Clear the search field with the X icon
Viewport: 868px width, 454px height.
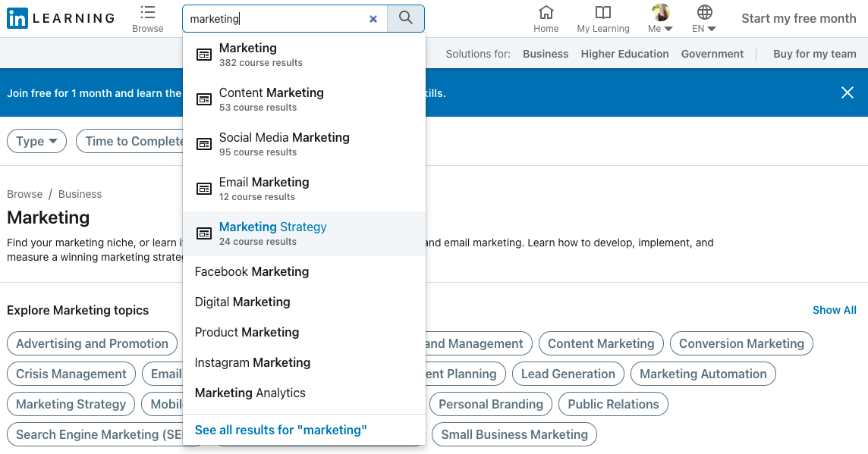point(373,19)
